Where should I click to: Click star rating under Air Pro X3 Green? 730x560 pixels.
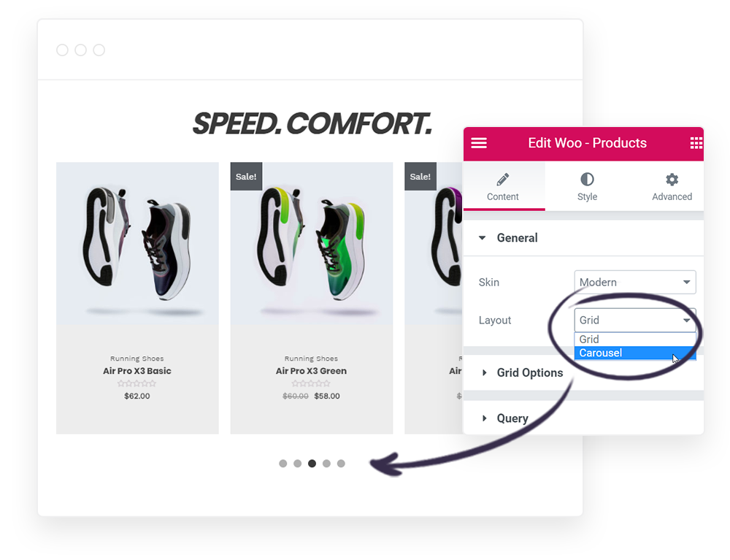click(x=311, y=383)
